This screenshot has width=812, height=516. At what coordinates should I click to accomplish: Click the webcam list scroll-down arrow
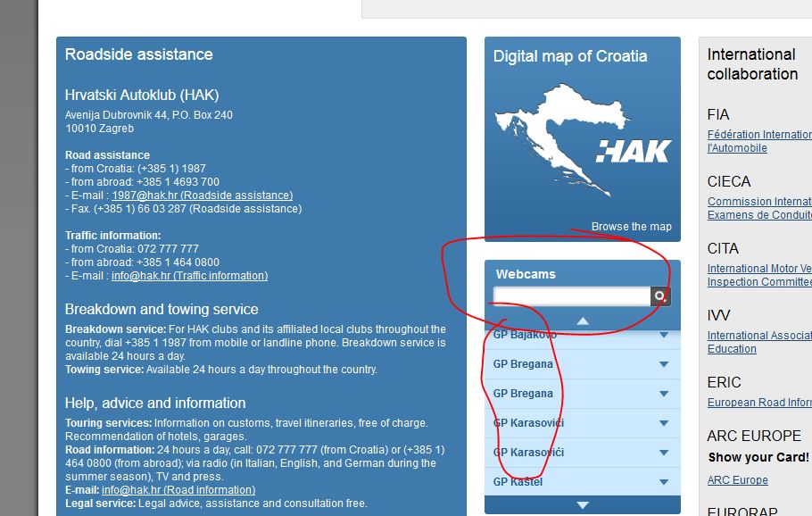tap(583, 504)
